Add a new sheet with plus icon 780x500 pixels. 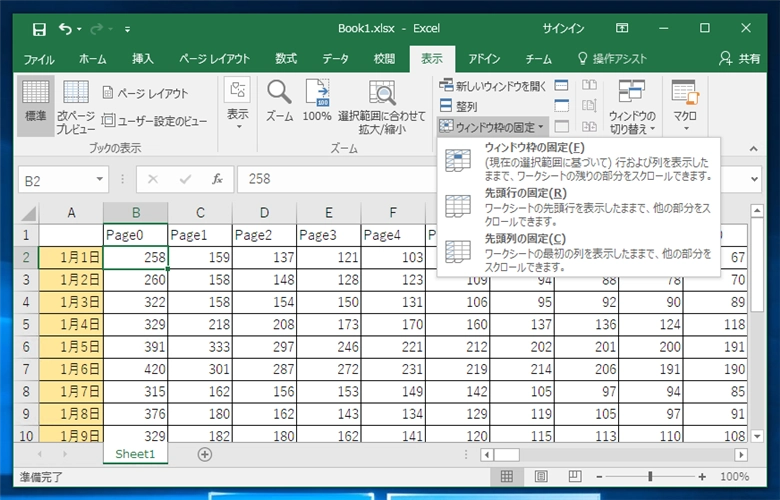[204, 454]
